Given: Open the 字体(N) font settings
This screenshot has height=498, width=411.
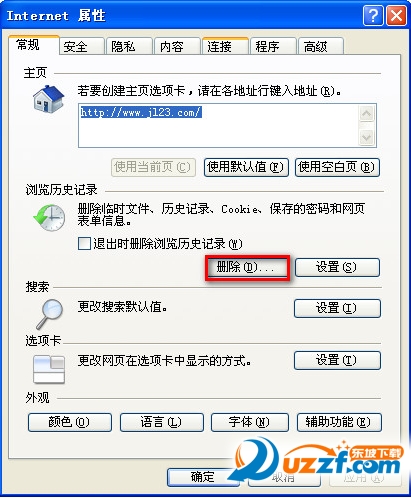Looking at the screenshot, I should 250,422.
